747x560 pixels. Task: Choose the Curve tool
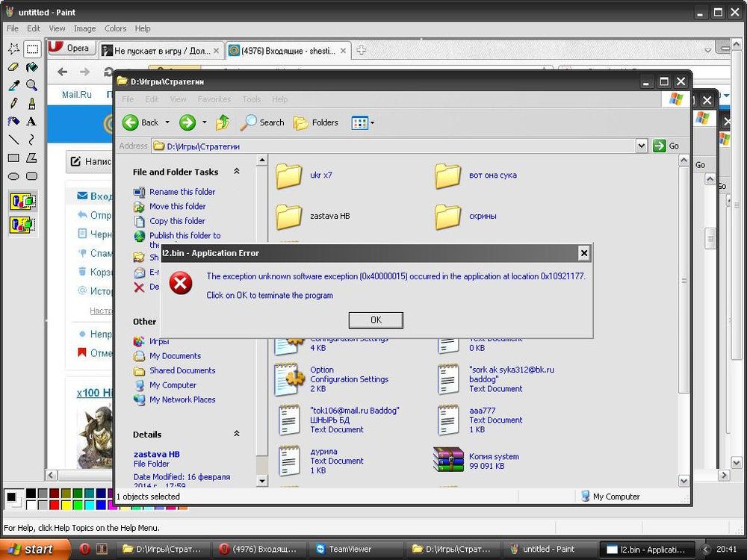click(x=31, y=140)
